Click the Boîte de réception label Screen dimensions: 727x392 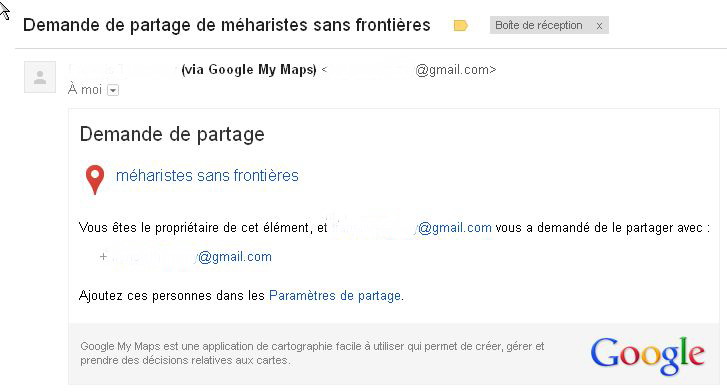click(x=538, y=25)
